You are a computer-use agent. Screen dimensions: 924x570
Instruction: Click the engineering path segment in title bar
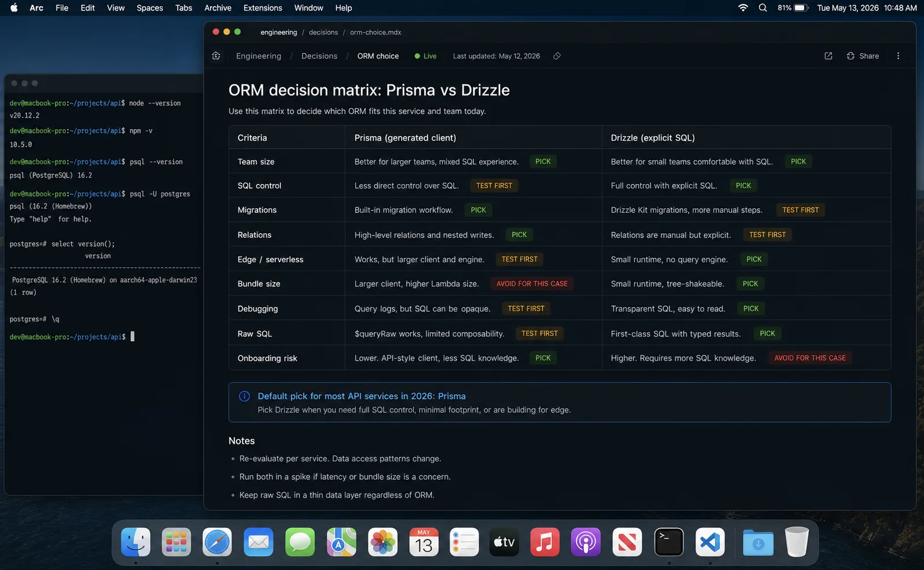pos(279,32)
